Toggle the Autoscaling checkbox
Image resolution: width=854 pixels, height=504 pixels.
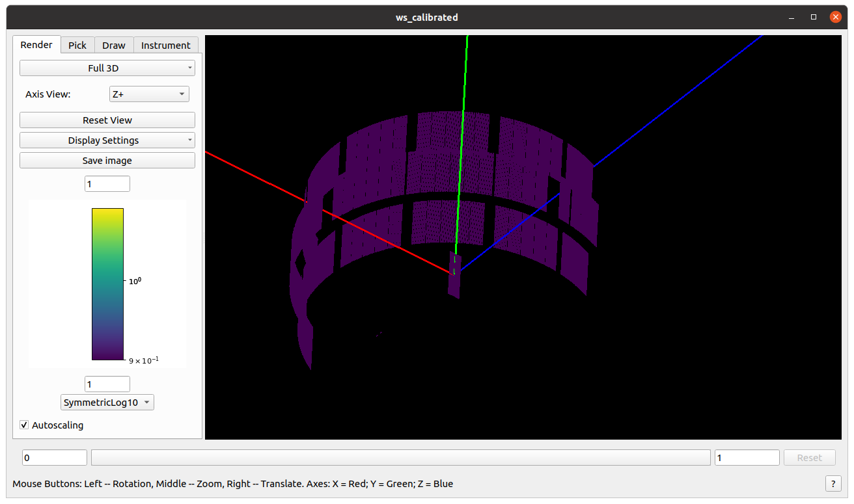[25, 425]
